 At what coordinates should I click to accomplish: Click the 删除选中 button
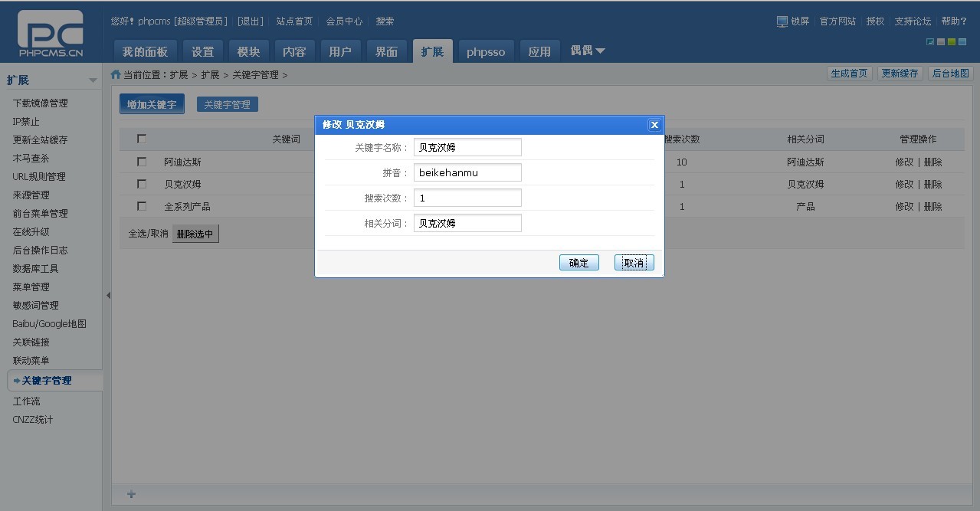(x=195, y=234)
